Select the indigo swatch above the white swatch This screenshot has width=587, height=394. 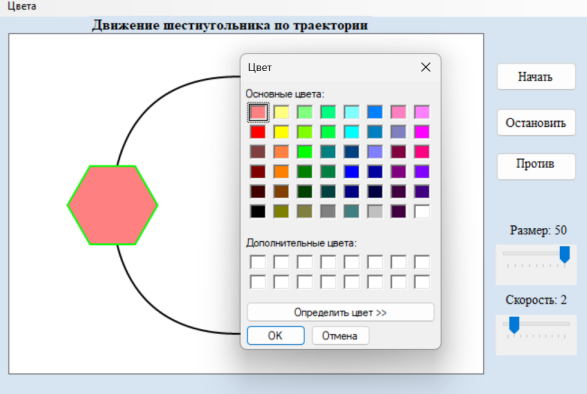(422, 191)
